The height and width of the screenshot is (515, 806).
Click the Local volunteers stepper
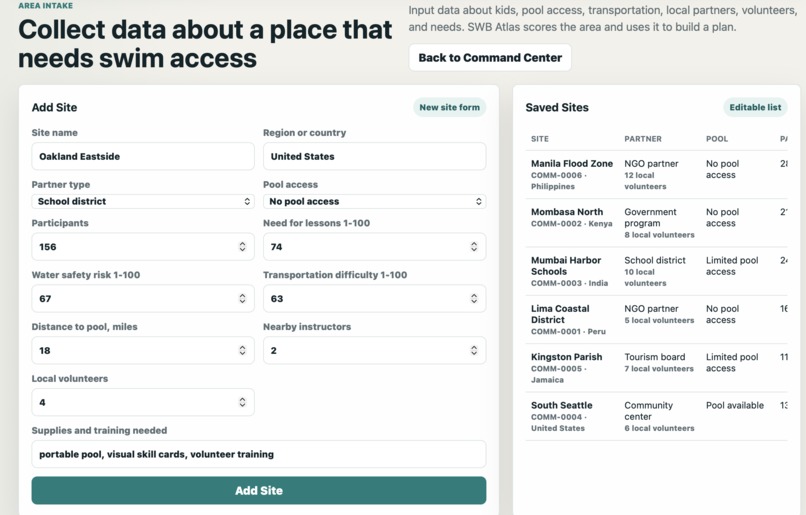pos(242,402)
